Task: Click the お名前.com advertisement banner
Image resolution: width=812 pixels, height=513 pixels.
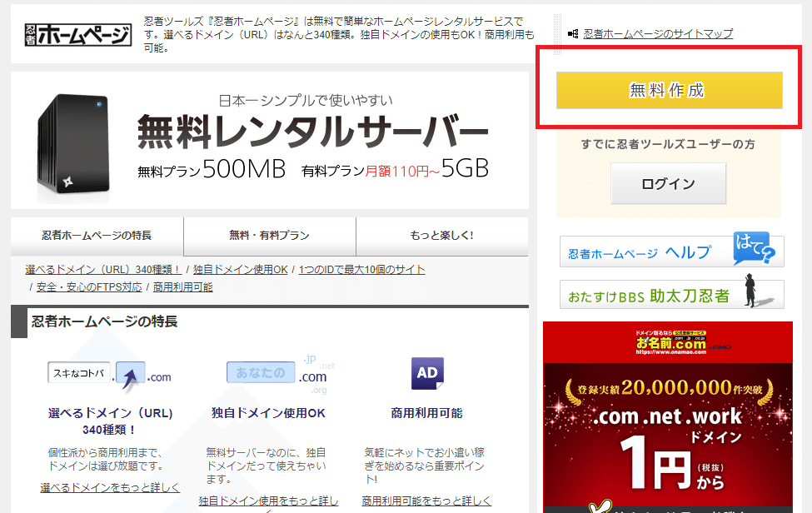Action: pyautogui.click(x=668, y=417)
